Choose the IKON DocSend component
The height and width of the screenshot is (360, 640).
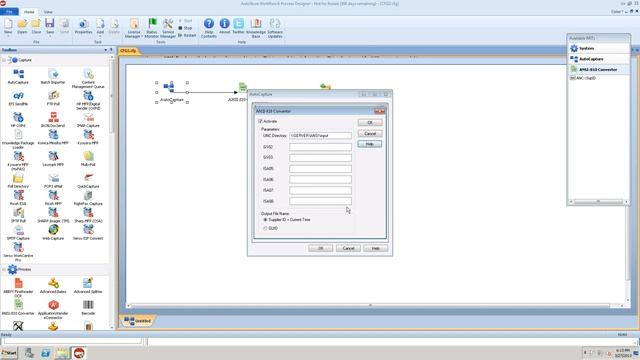[x=53, y=120]
